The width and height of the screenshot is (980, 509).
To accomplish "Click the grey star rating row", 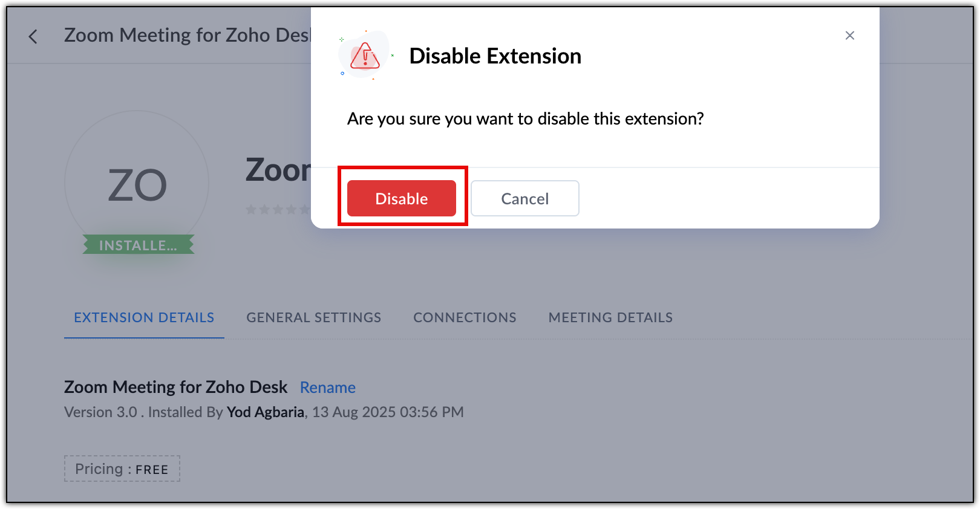I will point(278,210).
